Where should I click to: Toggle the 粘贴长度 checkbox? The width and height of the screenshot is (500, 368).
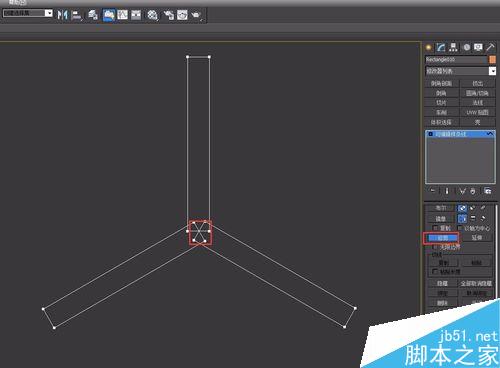pyautogui.click(x=435, y=272)
